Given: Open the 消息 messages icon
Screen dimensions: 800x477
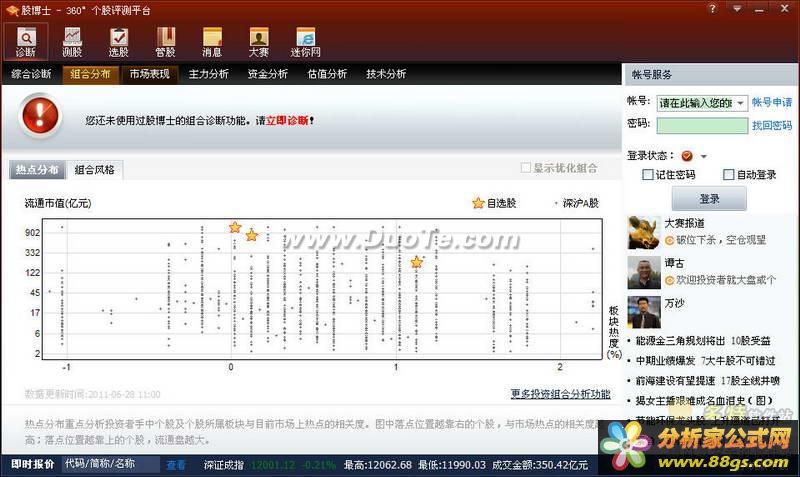Looking at the screenshot, I should (212, 41).
